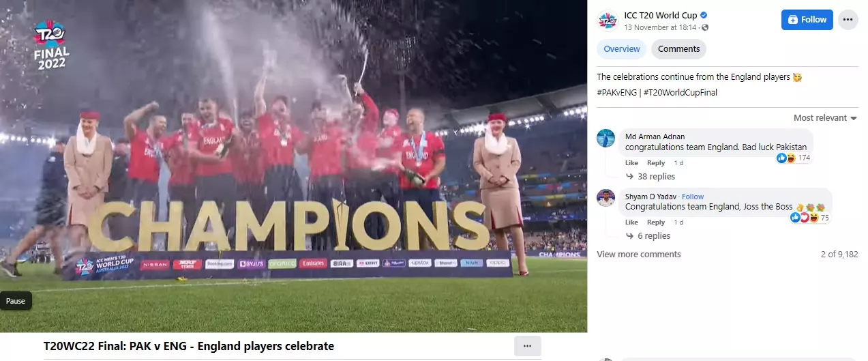Click the globe public visibility icon
Image resolution: width=868 pixels, height=361 pixels.
click(705, 28)
